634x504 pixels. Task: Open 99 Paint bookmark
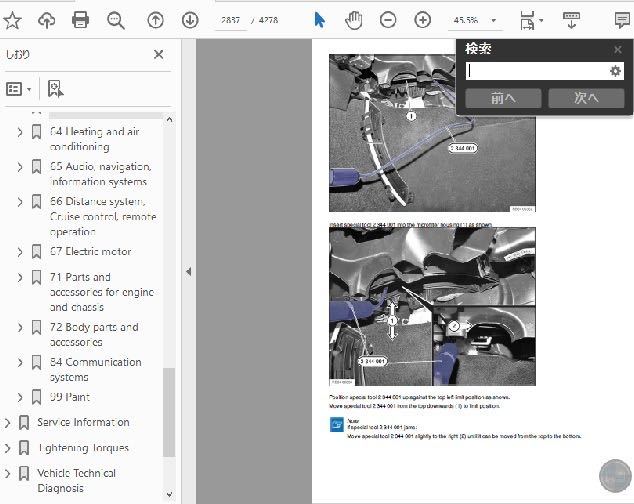70,397
